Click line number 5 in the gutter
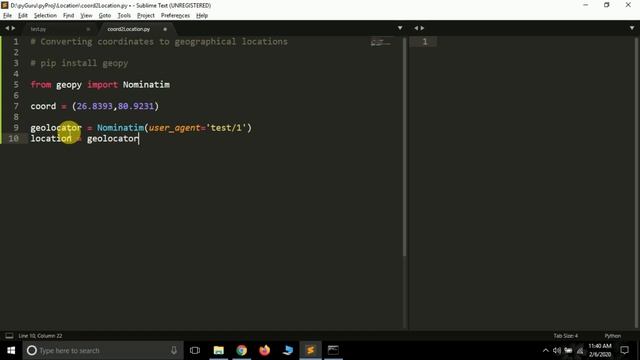Viewport: 640px width, 360px height. [16, 84]
